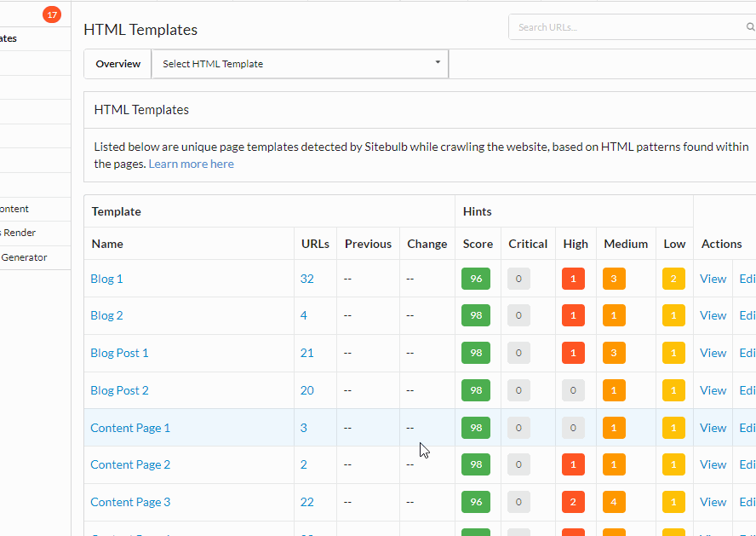The height and width of the screenshot is (536, 756).
Task: Click the orange Medium badge for Blog Post 2
Action: (x=614, y=390)
